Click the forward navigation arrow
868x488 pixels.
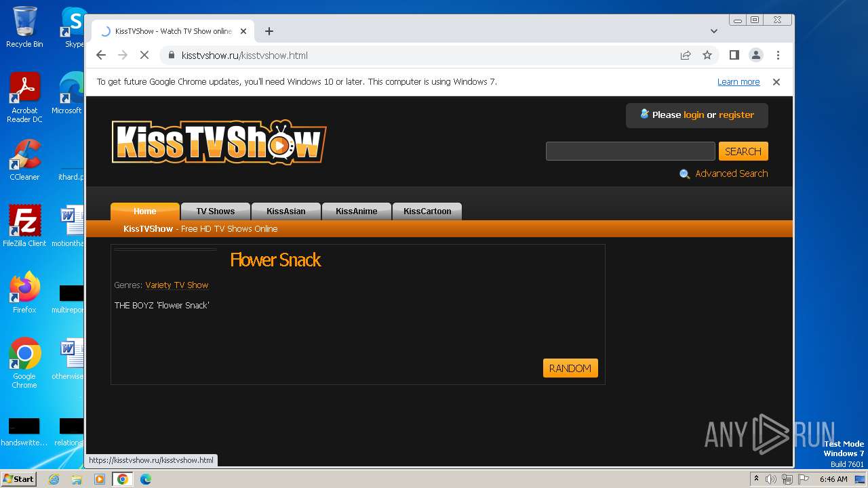[123, 56]
